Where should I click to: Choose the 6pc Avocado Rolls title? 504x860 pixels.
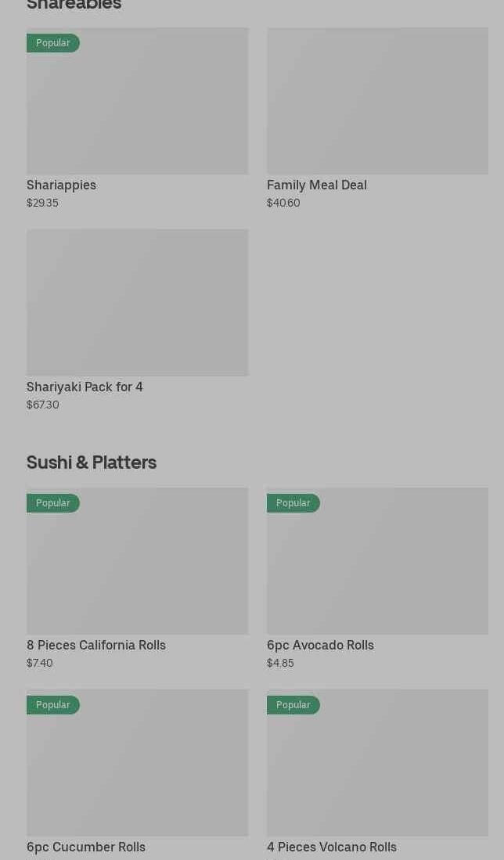[x=320, y=645]
